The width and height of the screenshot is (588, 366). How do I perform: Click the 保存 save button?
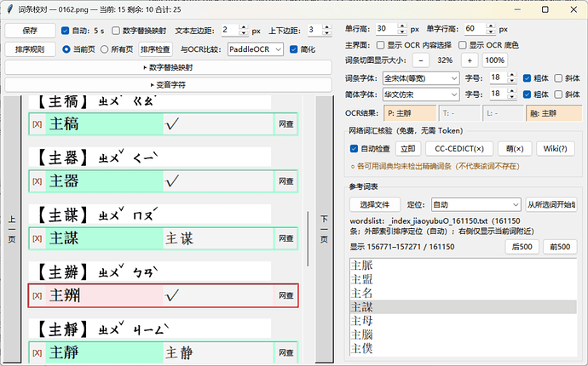30,31
